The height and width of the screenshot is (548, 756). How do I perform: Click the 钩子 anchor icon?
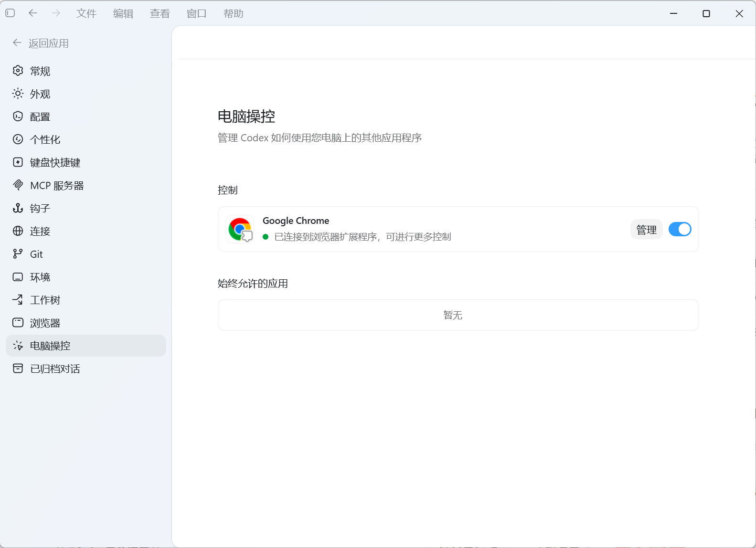click(x=18, y=208)
